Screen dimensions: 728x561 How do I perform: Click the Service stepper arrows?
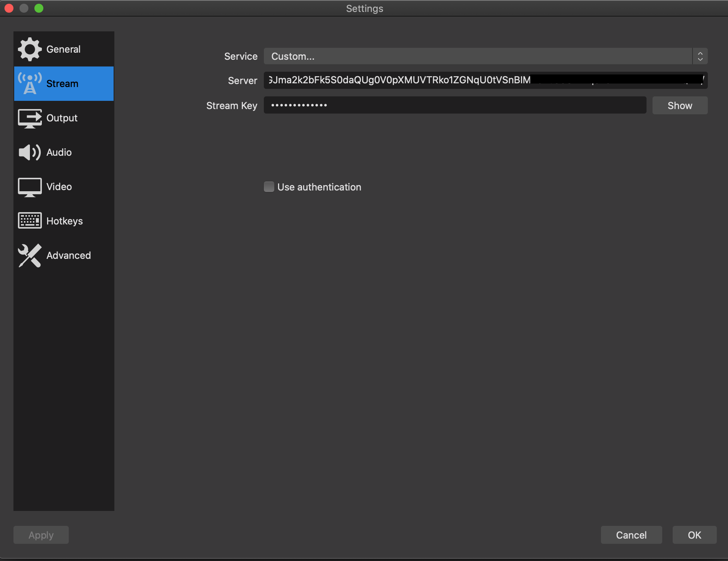click(x=700, y=56)
